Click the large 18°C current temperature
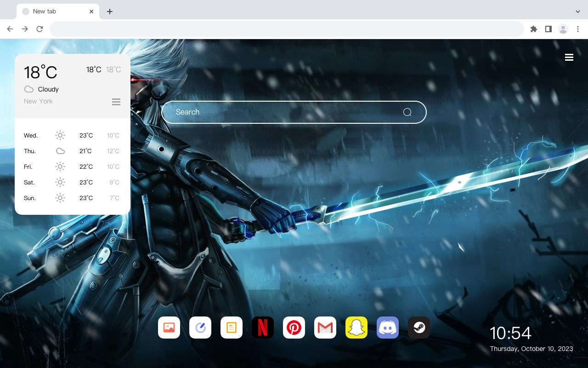The image size is (588, 368). click(x=40, y=72)
